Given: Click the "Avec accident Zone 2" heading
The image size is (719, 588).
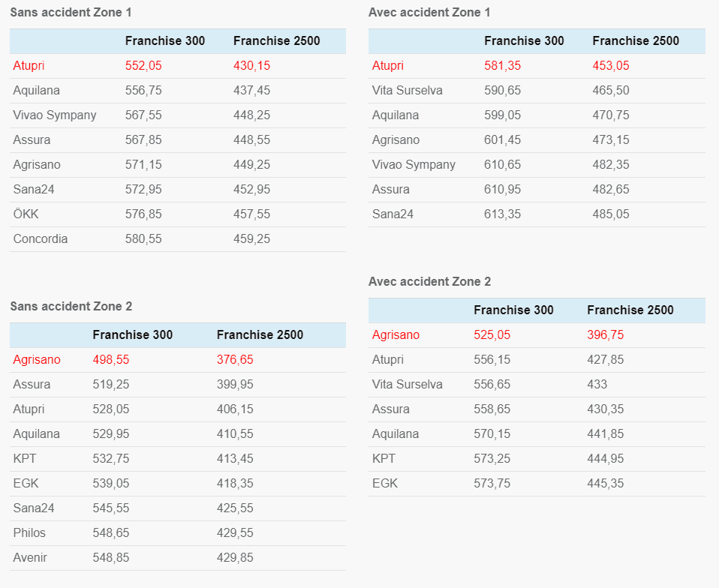Looking at the screenshot, I should pos(429,281).
